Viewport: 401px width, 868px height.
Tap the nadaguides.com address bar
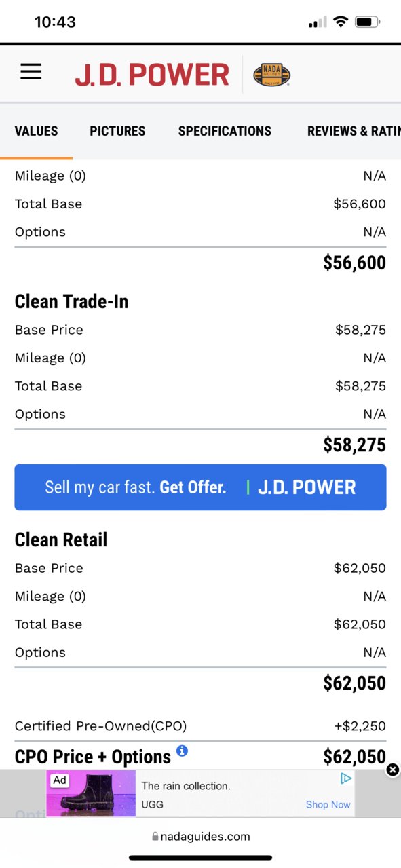201,837
